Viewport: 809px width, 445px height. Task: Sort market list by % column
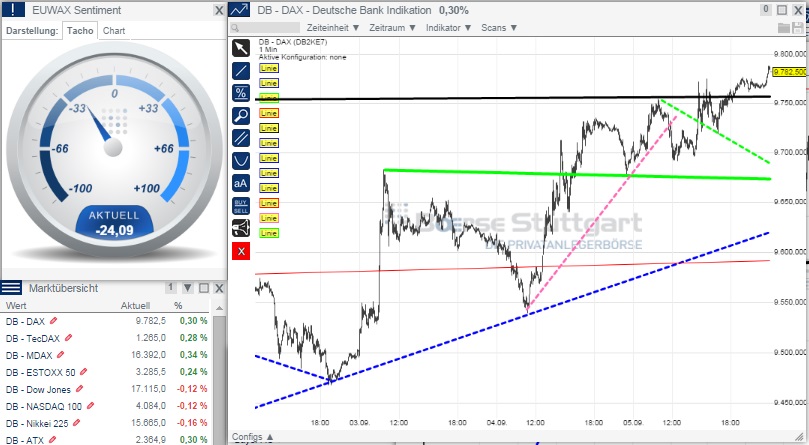[178, 306]
